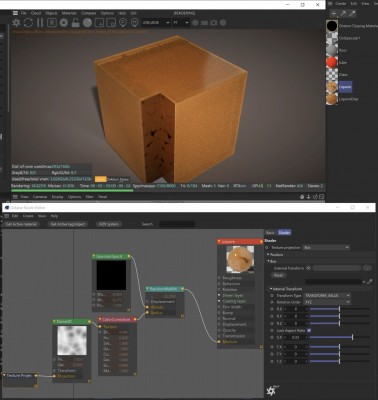The image size is (378, 400).
Task: Open the Materials menu in Live Viewer
Action: click(x=69, y=13)
